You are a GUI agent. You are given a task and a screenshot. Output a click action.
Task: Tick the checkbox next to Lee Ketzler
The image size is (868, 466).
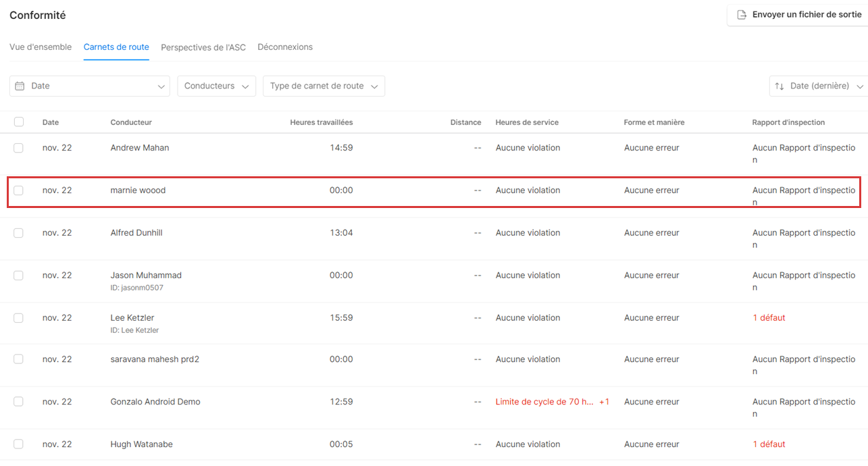tap(19, 318)
